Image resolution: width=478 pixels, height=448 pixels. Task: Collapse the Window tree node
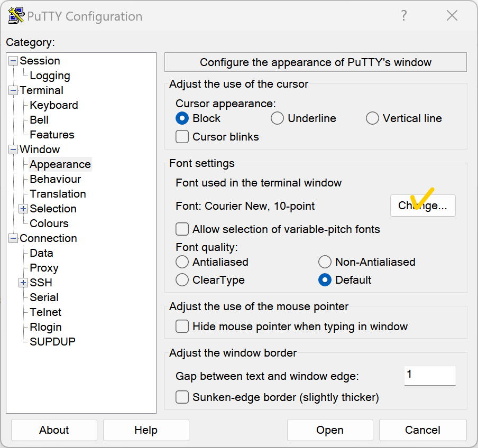pos(13,150)
